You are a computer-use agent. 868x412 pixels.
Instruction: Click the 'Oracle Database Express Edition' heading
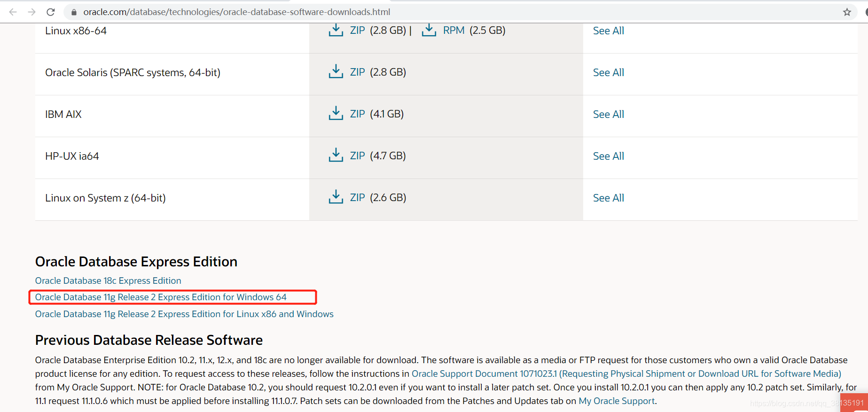click(136, 262)
